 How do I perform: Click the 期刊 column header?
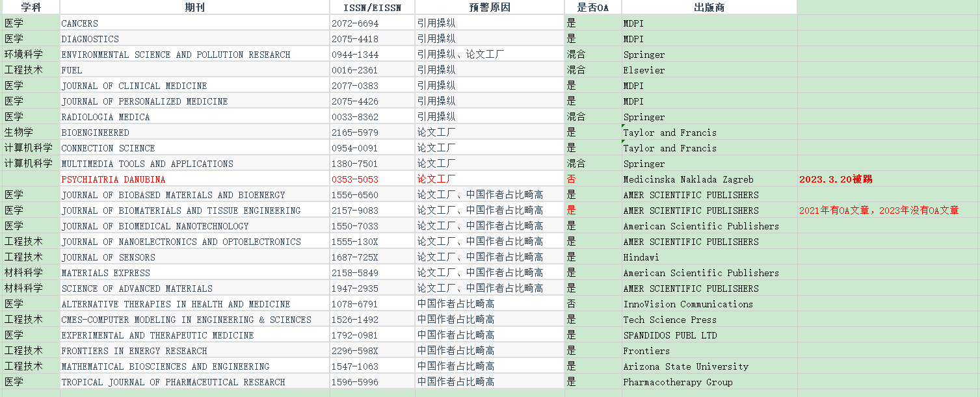pyautogui.click(x=194, y=7)
